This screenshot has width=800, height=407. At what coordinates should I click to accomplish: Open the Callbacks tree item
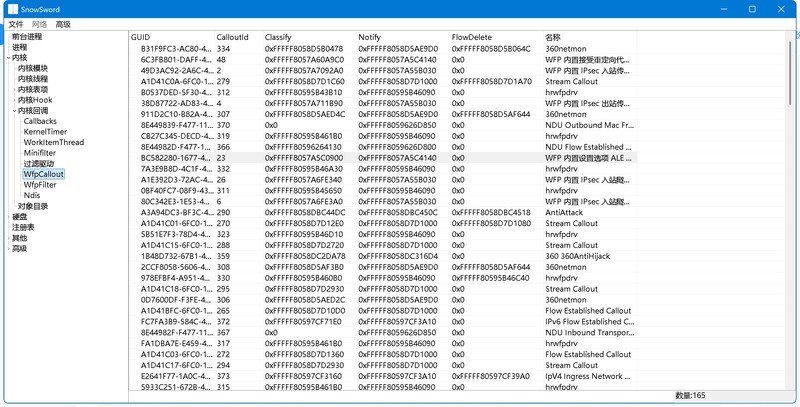(40, 121)
